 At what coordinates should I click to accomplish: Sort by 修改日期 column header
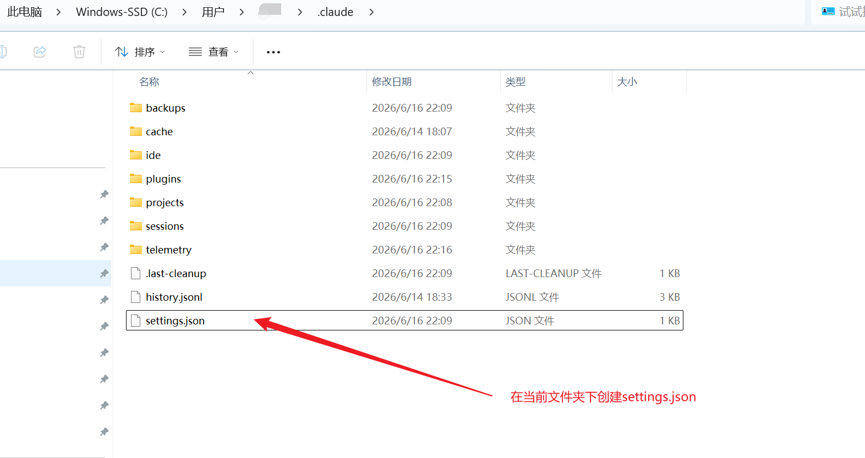click(x=392, y=82)
